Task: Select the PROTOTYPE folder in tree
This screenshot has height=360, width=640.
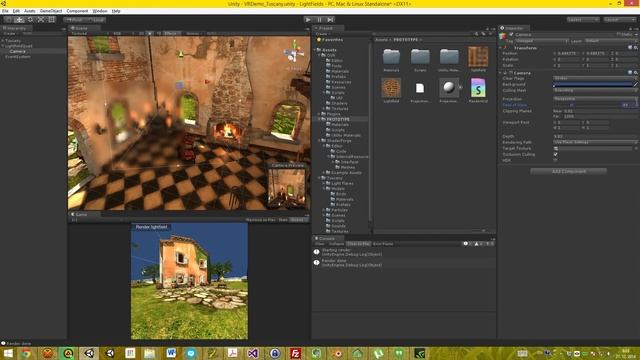Action: 338,119
